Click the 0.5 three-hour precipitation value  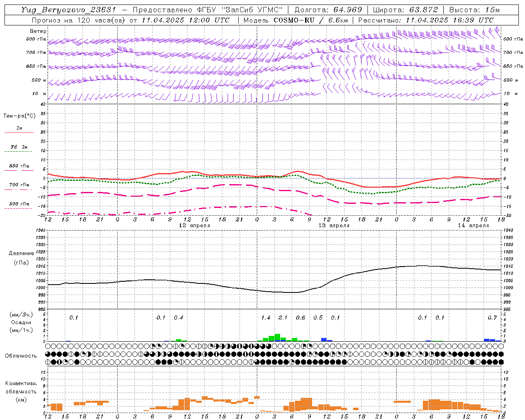tap(318, 318)
